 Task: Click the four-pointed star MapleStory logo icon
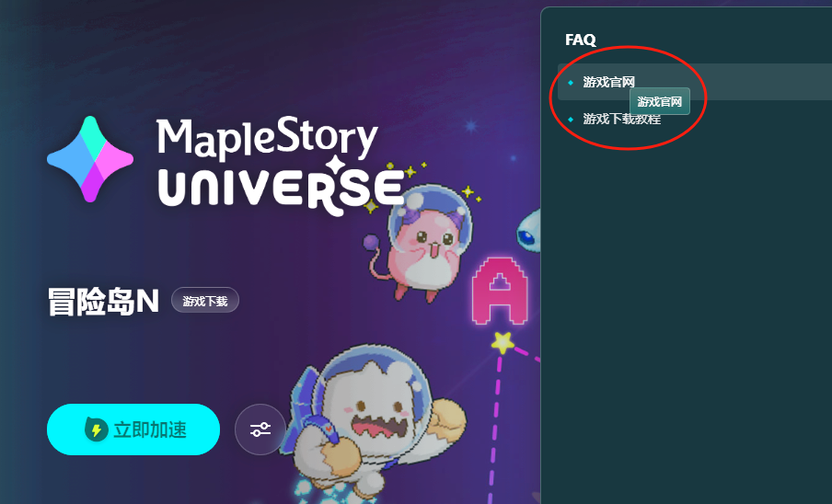tap(90, 159)
